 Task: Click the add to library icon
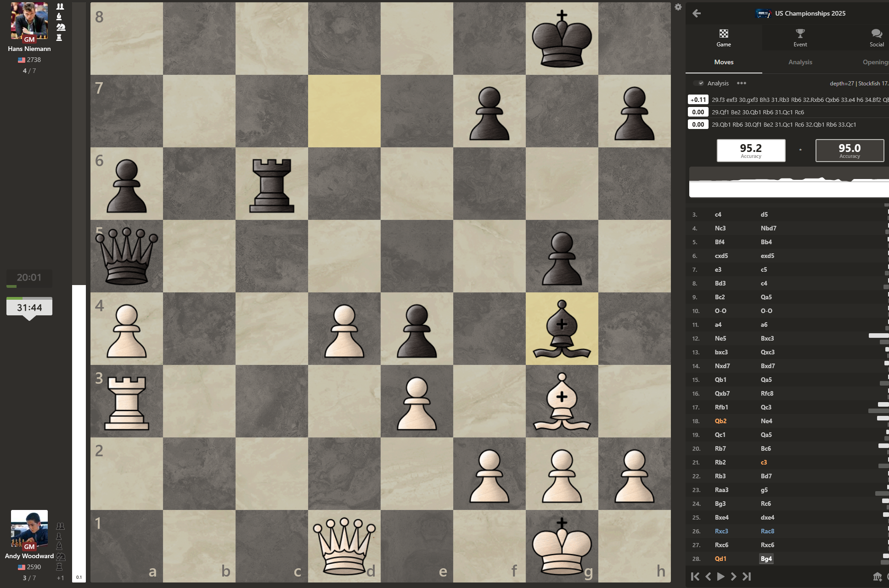[x=877, y=577]
